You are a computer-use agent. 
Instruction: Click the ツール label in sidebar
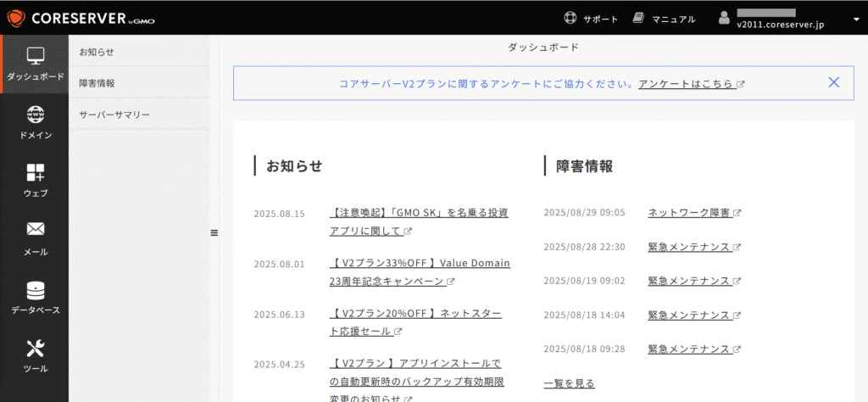pyautogui.click(x=36, y=369)
